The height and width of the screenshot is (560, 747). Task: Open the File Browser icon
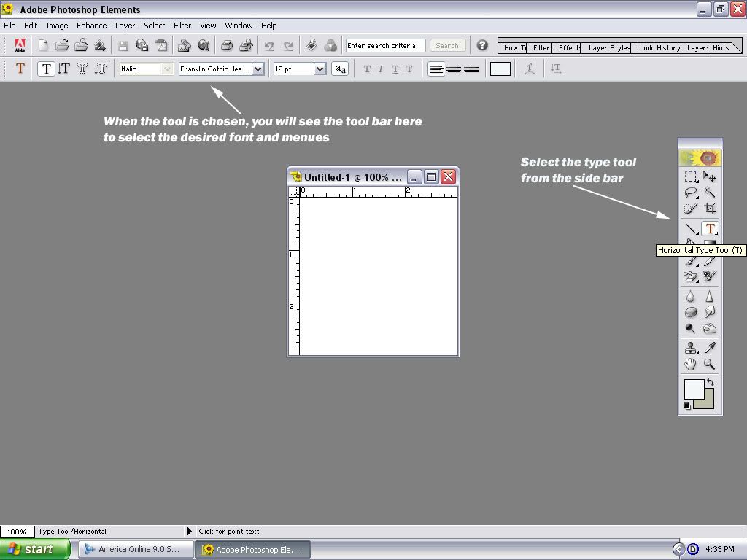tap(81, 45)
